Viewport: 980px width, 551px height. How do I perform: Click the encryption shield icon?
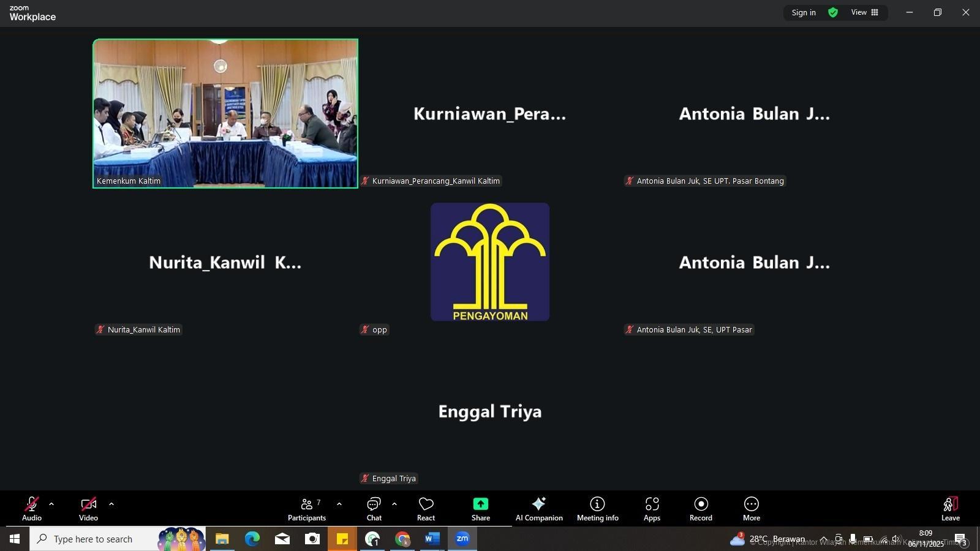833,12
